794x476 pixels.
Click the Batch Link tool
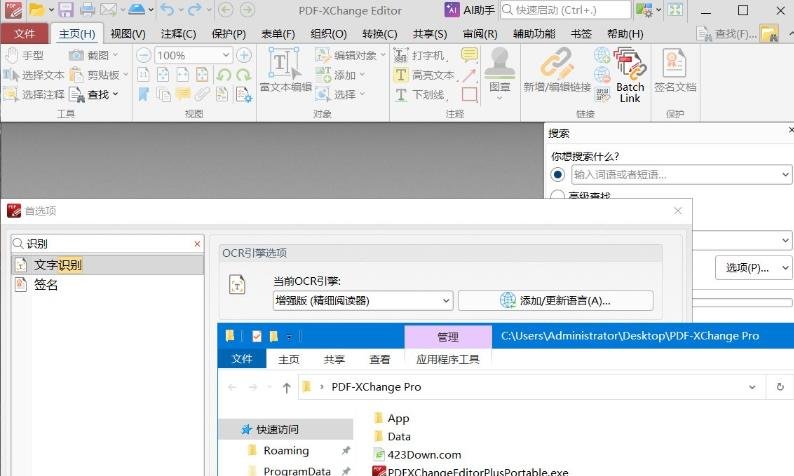(630, 75)
